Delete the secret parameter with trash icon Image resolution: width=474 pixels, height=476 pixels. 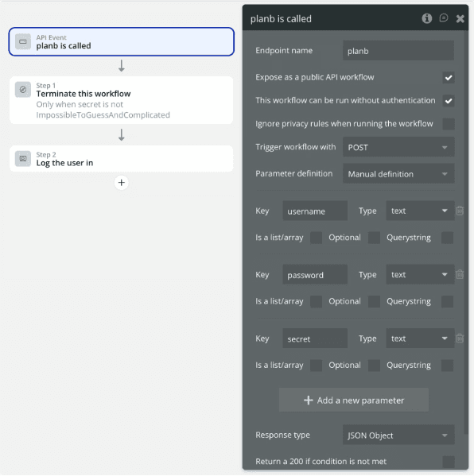pyautogui.click(x=460, y=339)
